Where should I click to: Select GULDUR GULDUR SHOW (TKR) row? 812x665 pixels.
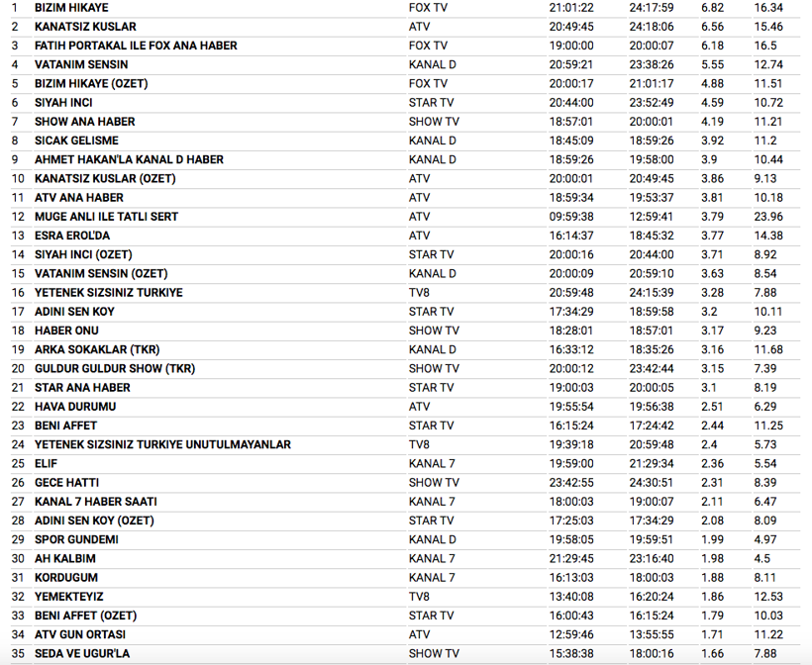point(115,368)
